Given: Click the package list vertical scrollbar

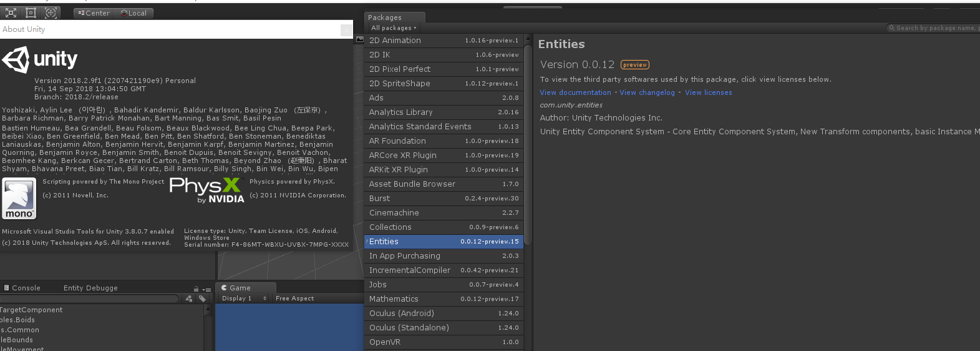Looking at the screenshot, I should (x=528, y=144).
